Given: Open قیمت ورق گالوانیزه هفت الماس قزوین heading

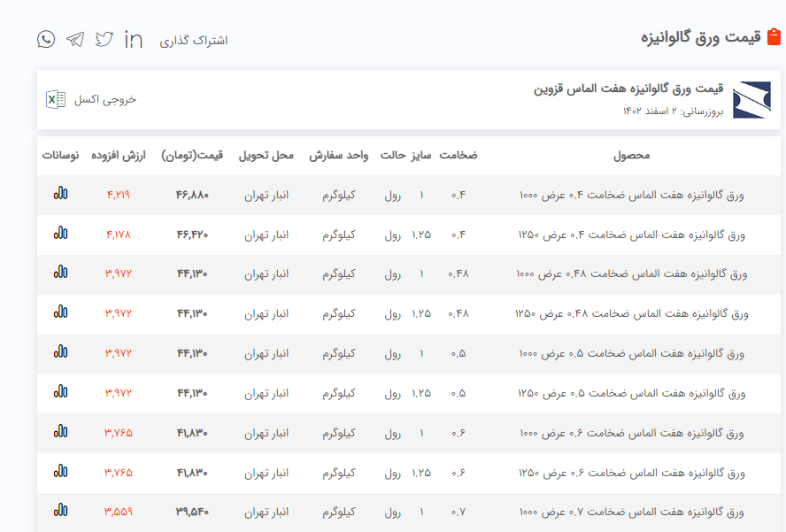Looking at the screenshot, I should click(x=628, y=89).
